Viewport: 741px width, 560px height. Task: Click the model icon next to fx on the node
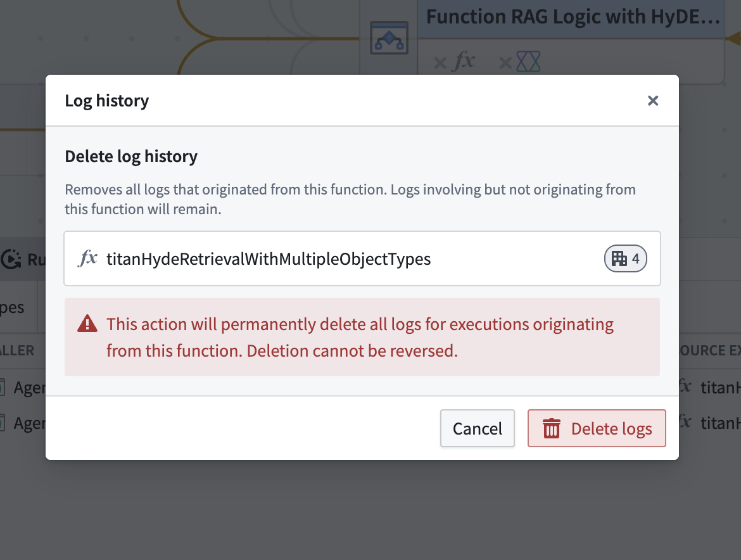pyautogui.click(x=528, y=61)
